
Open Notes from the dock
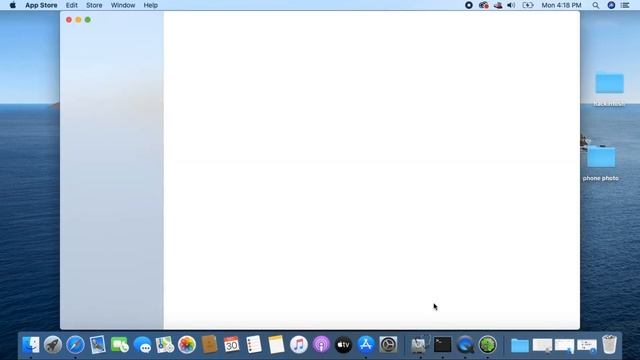tap(276, 345)
